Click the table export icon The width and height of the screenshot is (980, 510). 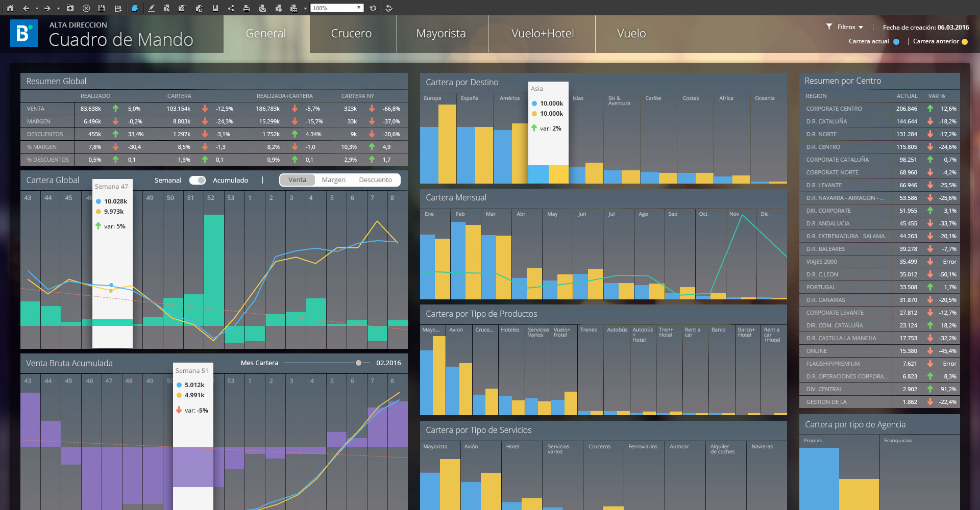click(x=294, y=8)
